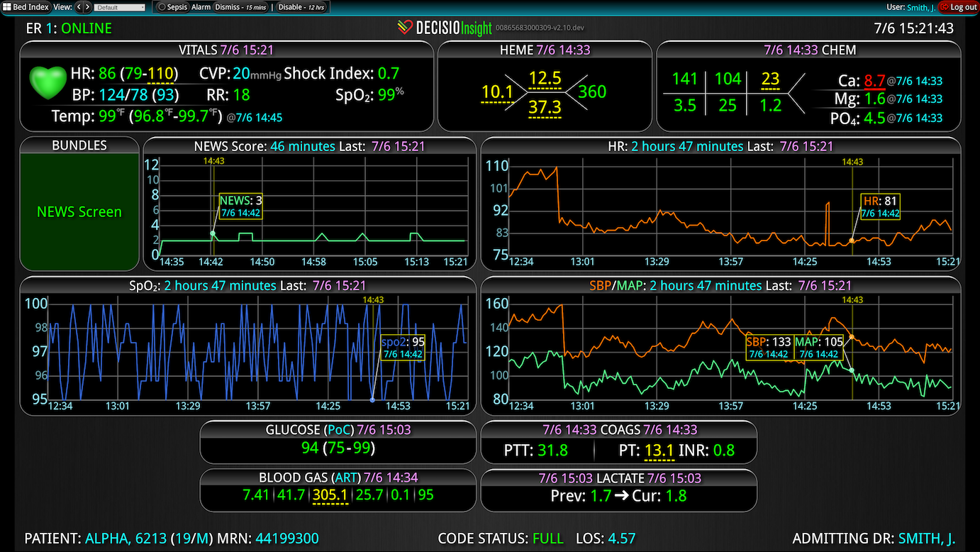
Task: Select the Mg value 1.6
Action: pos(874,99)
